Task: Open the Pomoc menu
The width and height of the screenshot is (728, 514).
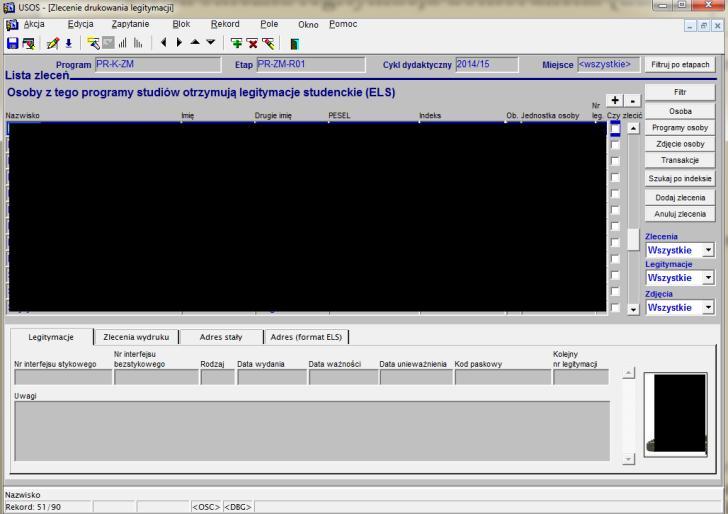Action: tap(343, 24)
